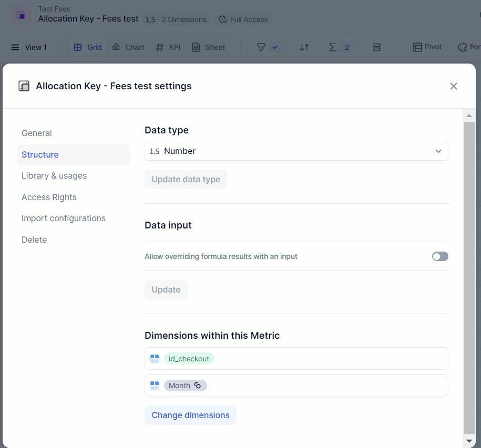Image resolution: width=481 pixels, height=448 pixels.
Task: Close the Allocation Key settings dialog
Action: pos(453,86)
